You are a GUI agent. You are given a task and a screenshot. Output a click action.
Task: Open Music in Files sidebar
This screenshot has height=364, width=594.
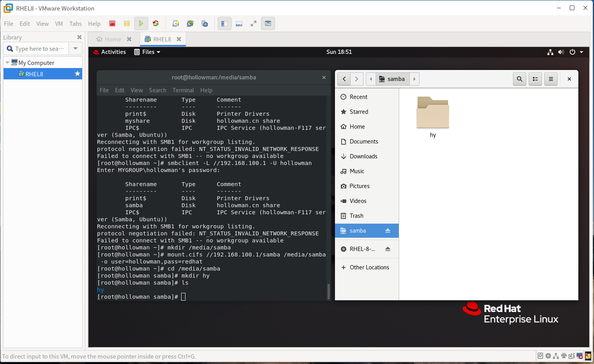tap(367, 171)
